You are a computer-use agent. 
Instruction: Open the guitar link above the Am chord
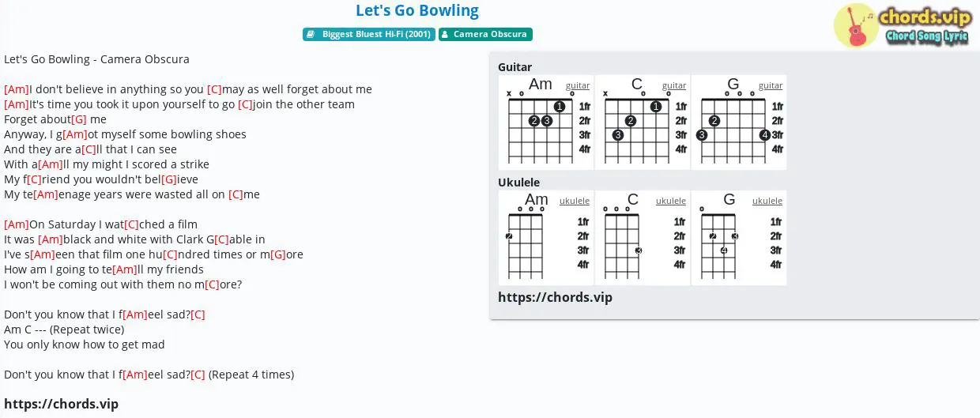tap(578, 85)
